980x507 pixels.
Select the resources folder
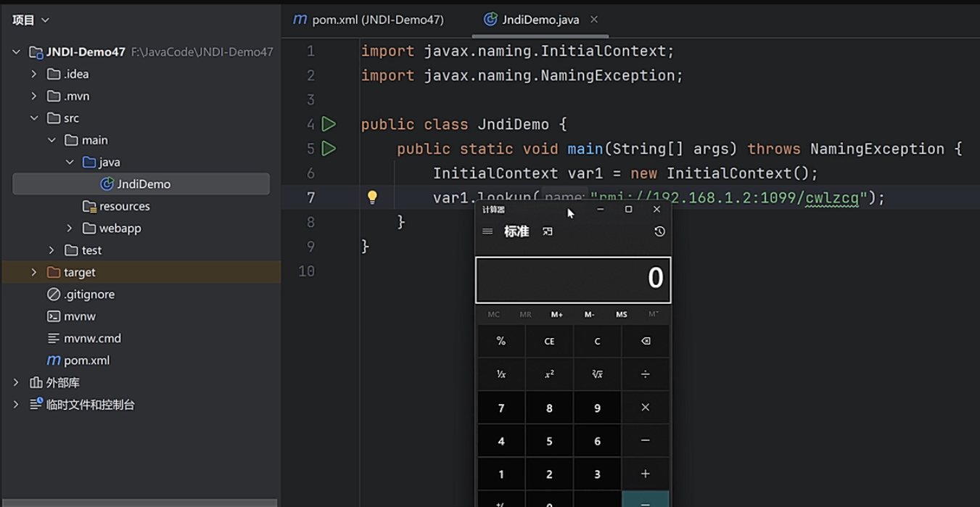tap(125, 206)
